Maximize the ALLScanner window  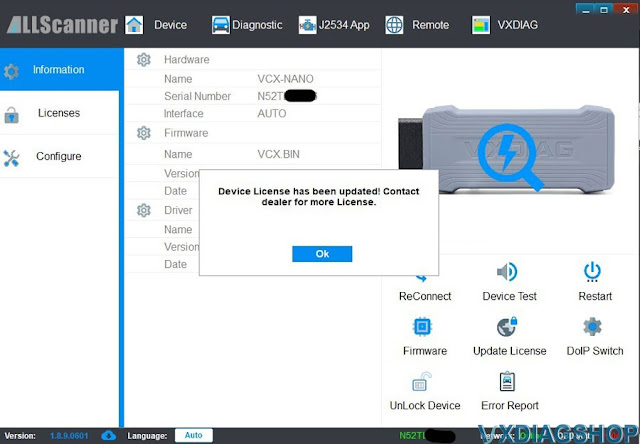point(604,9)
